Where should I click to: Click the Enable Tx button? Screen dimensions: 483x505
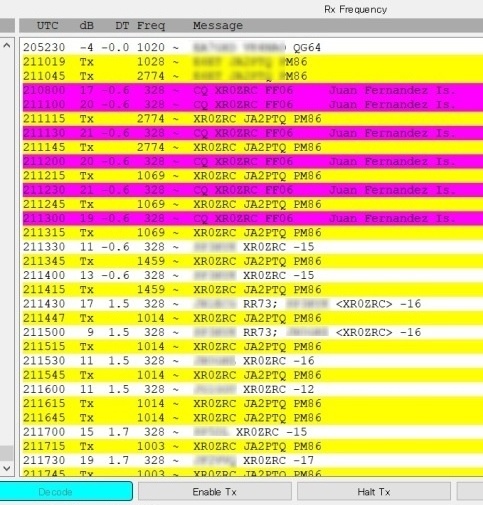point(215,492)
